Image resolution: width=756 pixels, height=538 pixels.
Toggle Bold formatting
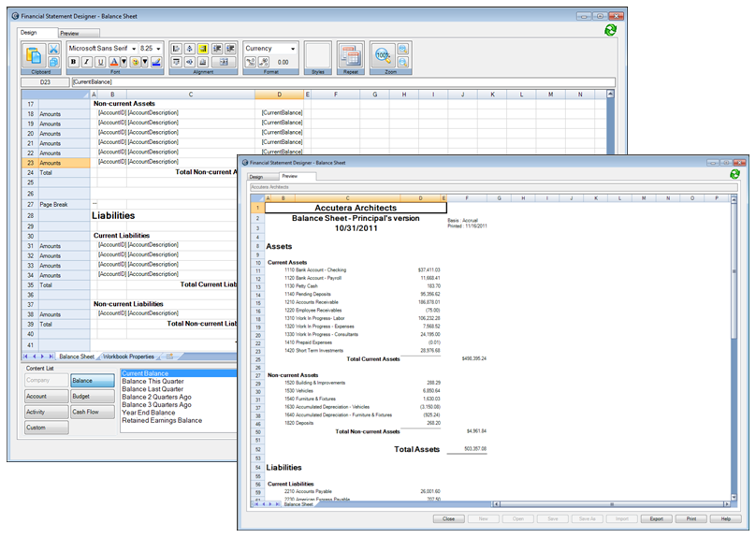(x=73, y=62)
